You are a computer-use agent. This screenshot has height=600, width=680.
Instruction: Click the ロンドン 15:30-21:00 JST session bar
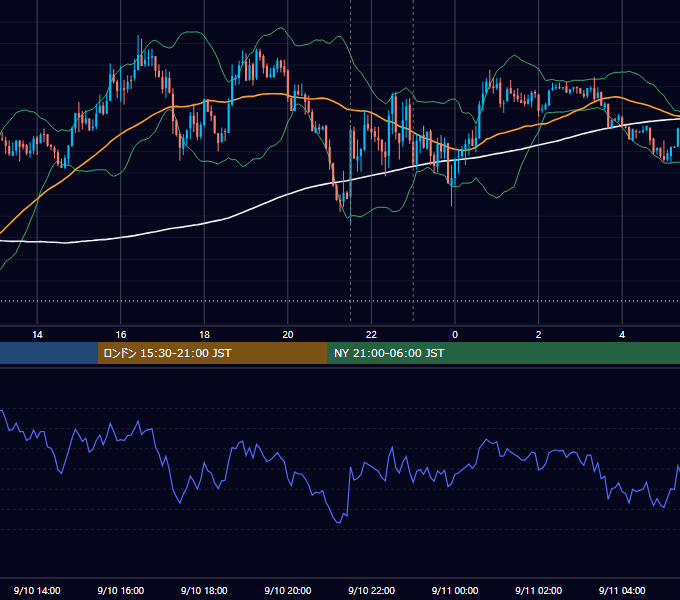(212, 353)
